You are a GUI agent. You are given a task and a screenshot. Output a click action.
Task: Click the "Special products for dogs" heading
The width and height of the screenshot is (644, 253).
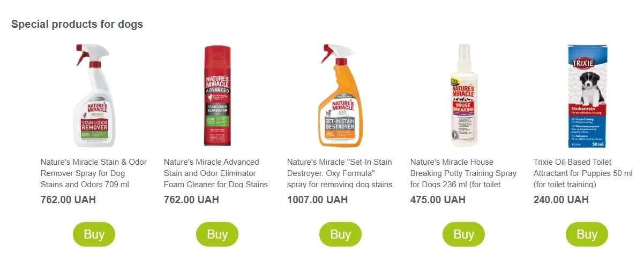tap(77, 25)
